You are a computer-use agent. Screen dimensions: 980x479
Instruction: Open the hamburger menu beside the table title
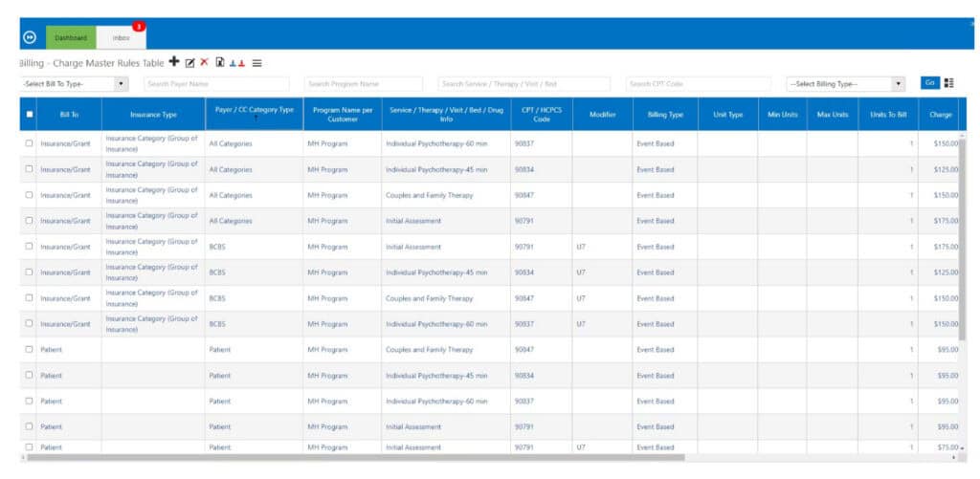click(256, 63)
